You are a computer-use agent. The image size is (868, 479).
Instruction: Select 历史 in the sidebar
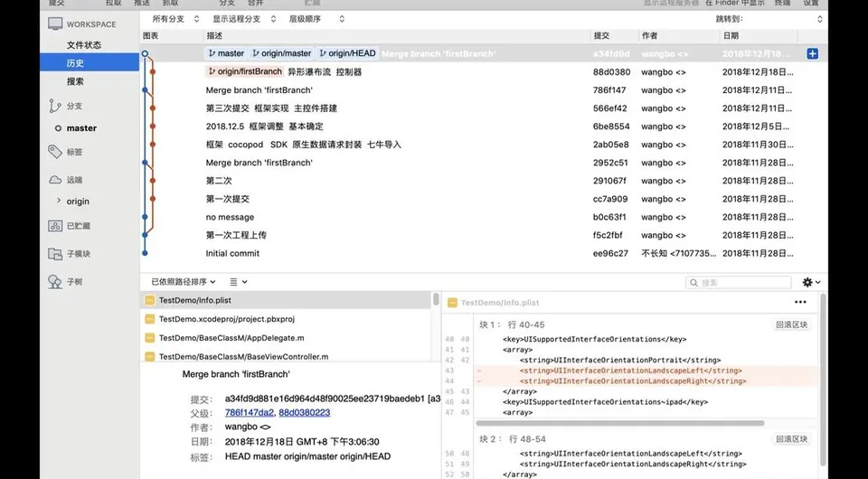[x=90, y=62]
